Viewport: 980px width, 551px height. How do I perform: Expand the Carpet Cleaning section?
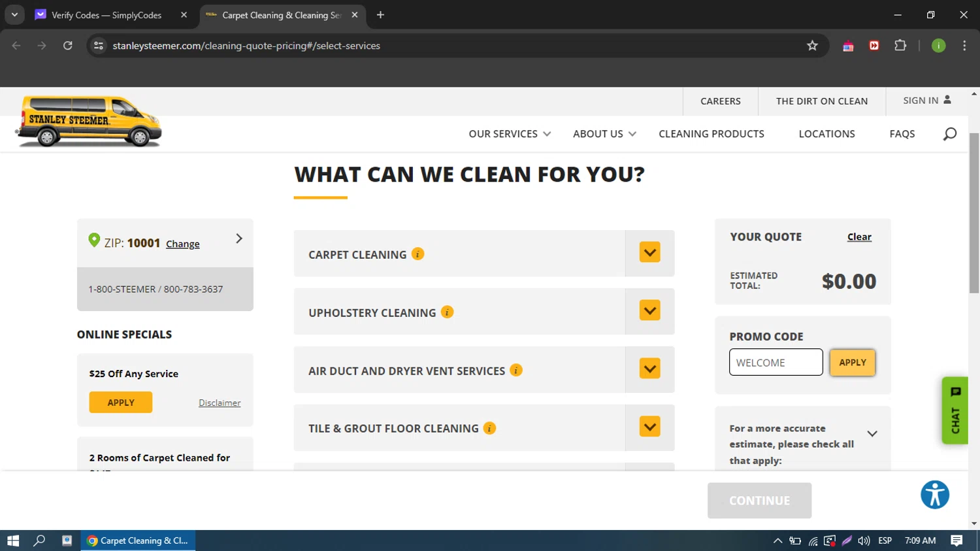click(x=649, y=253)
